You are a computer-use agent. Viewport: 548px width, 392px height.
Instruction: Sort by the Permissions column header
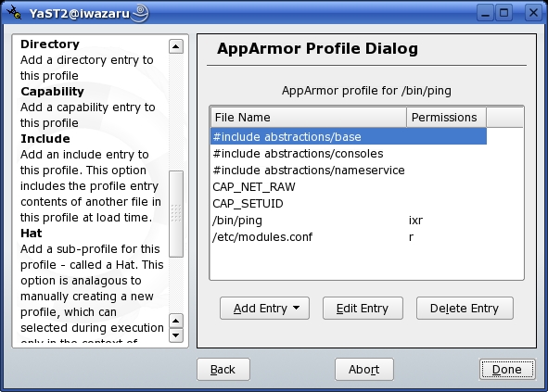tap(446, 118)
